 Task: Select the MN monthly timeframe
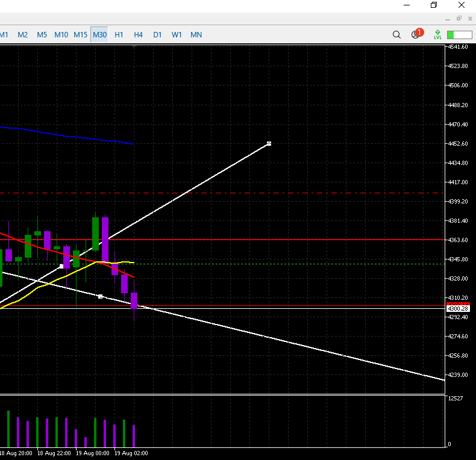[x=196, y=35]
